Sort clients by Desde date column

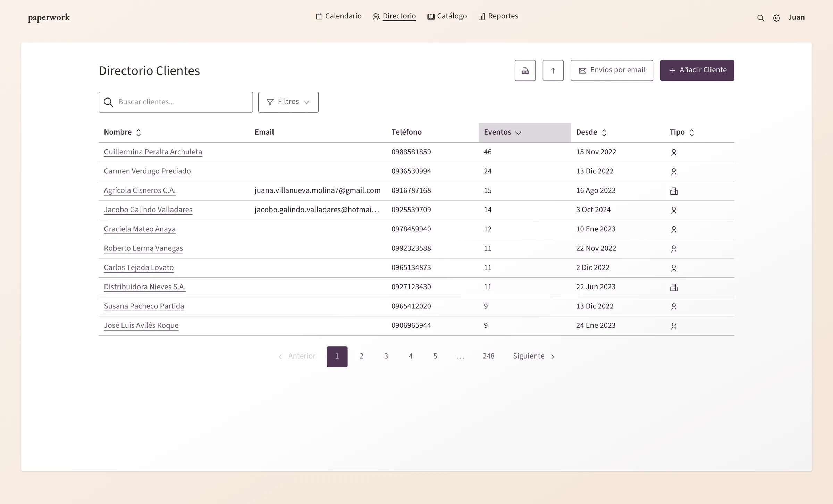click(591, 133)
